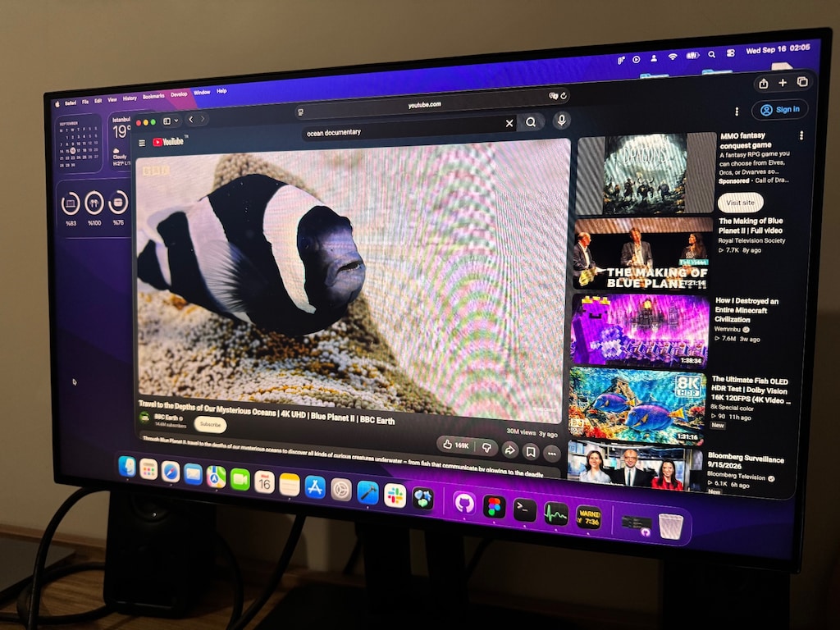
Task: Open The Making of Blue Planet II title
Action: tap(751, 226)
